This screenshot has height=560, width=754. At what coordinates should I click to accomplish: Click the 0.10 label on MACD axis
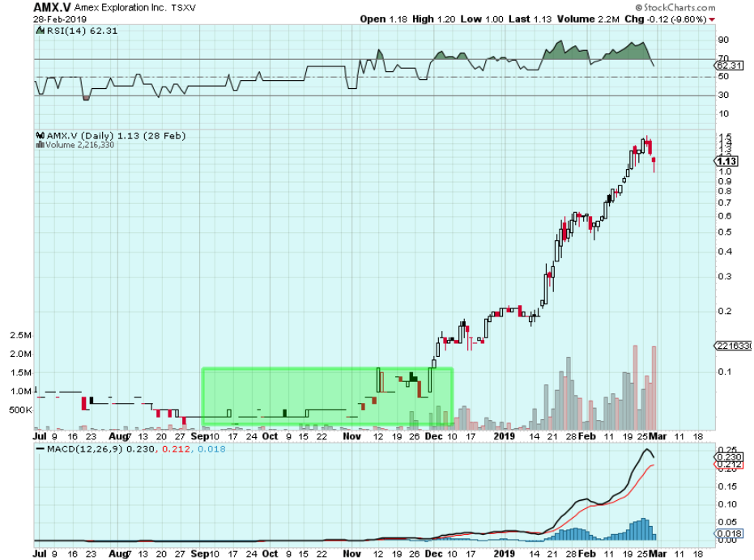(727, 504)
